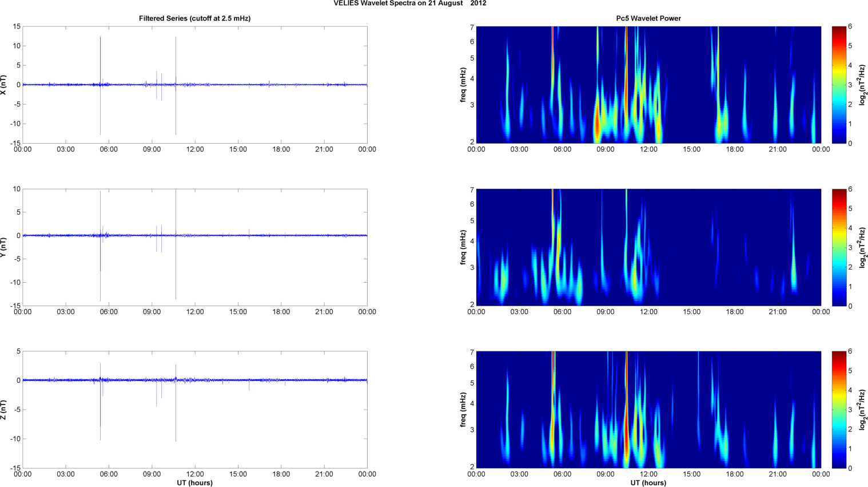
Task: Click the '6' tick on the top colorbar
Action: point(850,26)
